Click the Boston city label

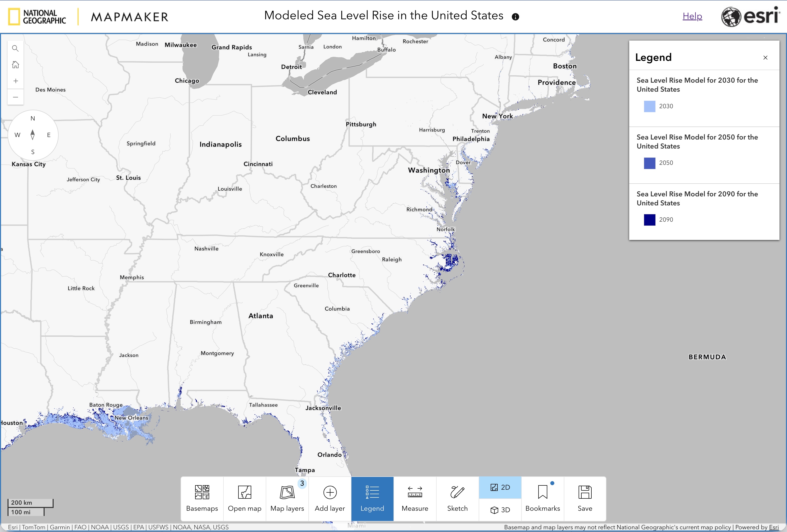(565, 66)
